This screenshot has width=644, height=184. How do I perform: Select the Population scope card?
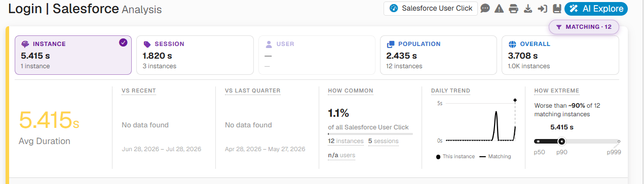click(x=438, y=55)
